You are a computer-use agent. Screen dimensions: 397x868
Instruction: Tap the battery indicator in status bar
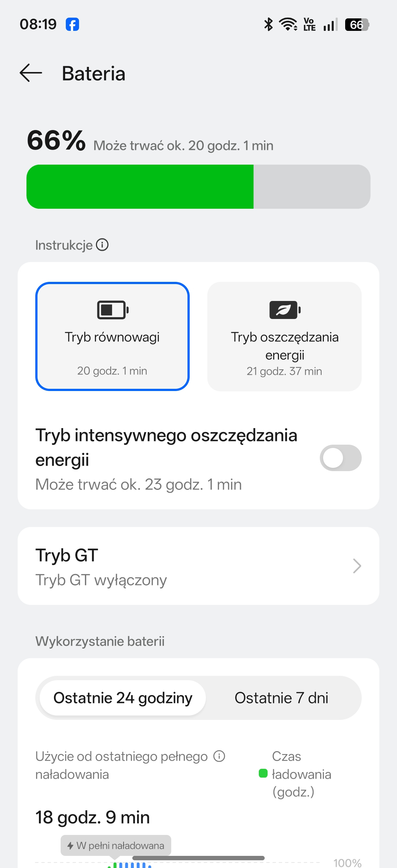click(357, 25)
